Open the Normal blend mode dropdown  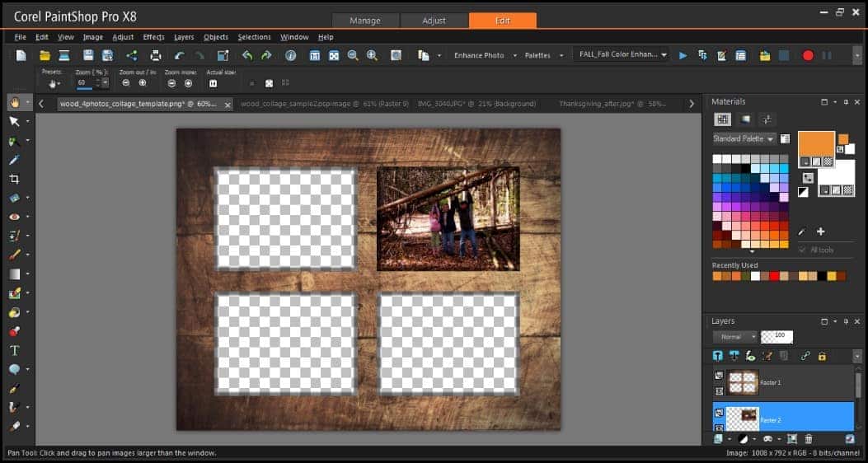coord(735,337)
